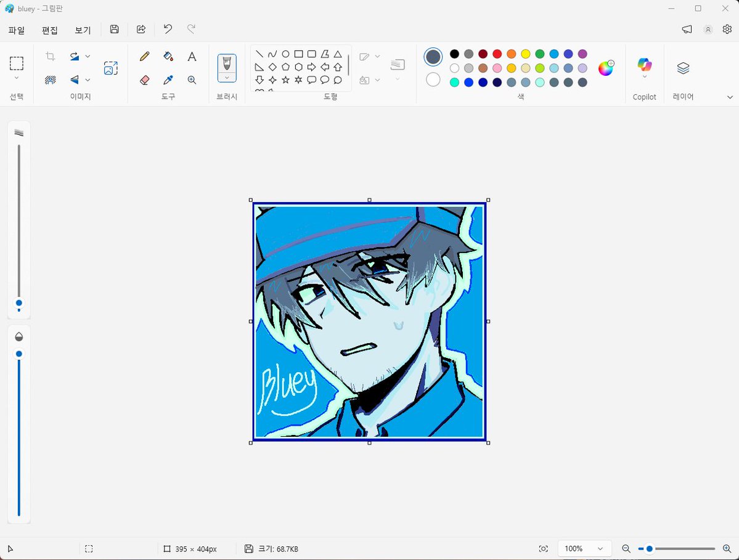Select the Text tool
This screenshot has width=739, height=560.
[x=192, y=57]
